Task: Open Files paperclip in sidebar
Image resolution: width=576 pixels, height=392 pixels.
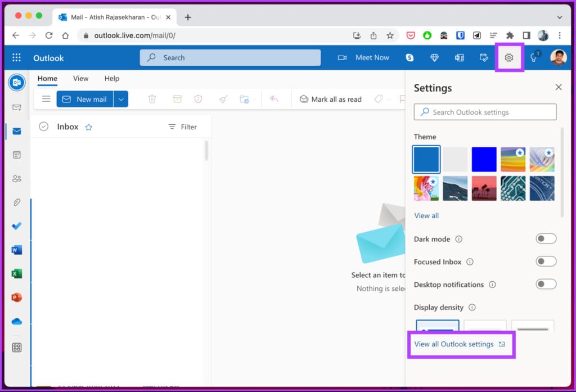Action: click(16, 202)
